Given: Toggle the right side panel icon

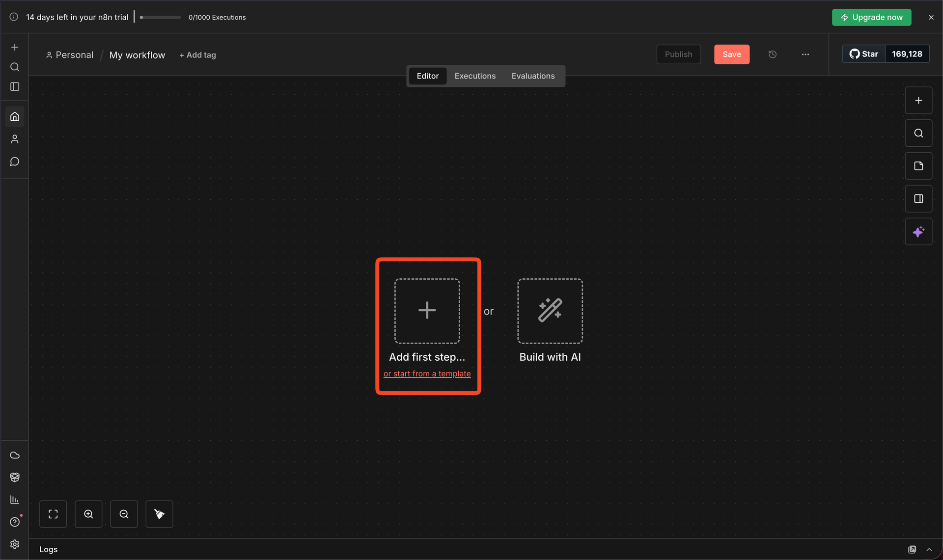Looking at the screenshot, I should pyautogui.click(x=918, y=199).
